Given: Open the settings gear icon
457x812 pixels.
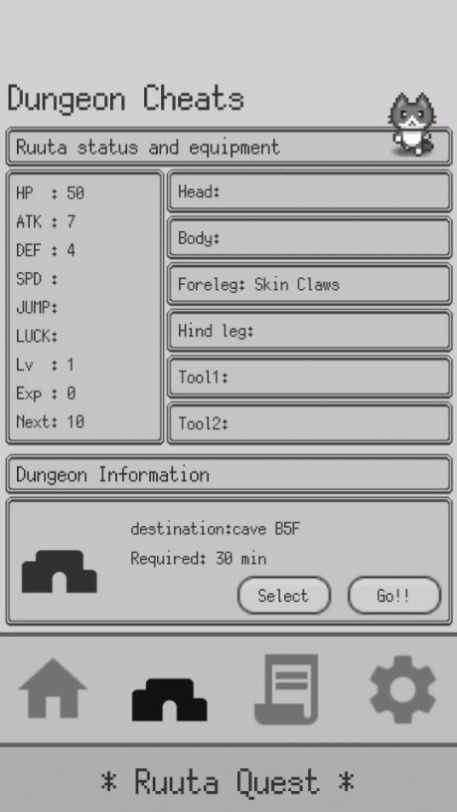Looking at the screenshot, I should [x=403, y=689].
